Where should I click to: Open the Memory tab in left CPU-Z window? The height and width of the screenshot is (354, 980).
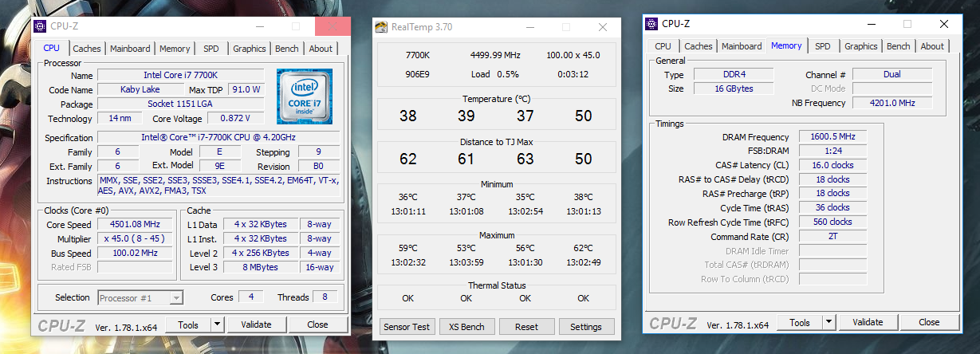[175, 49]
